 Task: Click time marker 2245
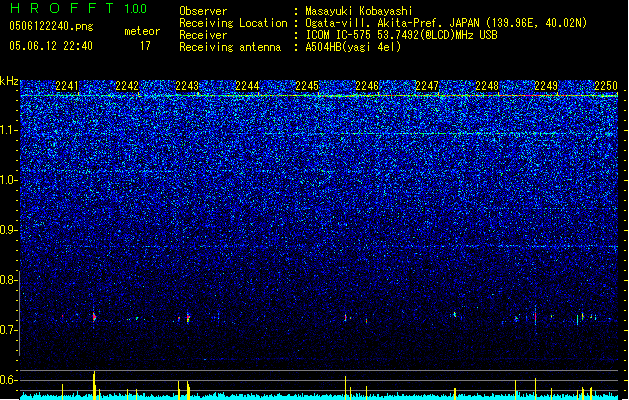coord(307,86)
